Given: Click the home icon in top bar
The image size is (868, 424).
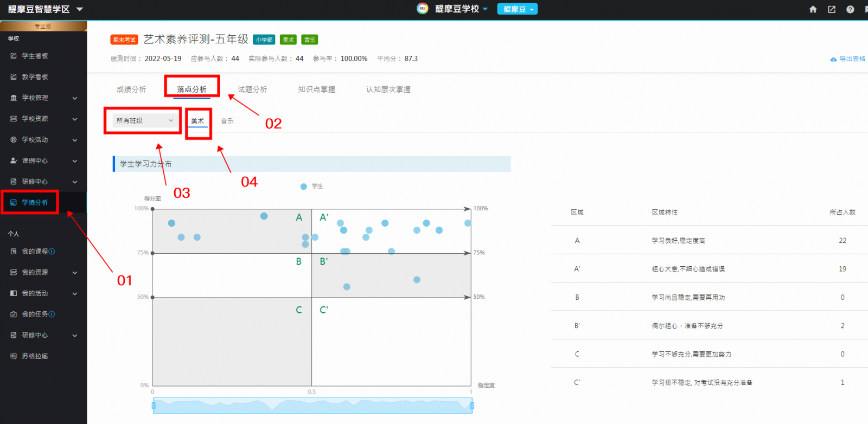Looking at the screenshot, I should tap(813, 9).
